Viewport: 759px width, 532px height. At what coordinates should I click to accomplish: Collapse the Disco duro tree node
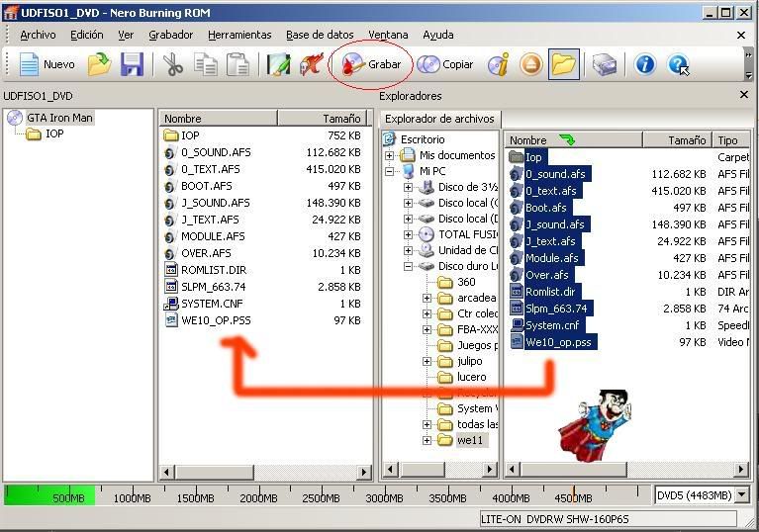coord(408,266)
